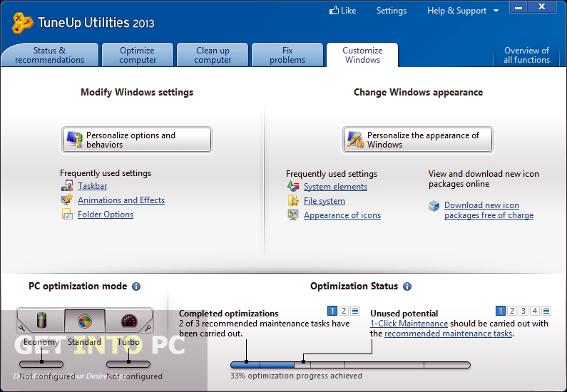Open Animations and Effects link
Viewport: 567px width, 392px height.
[121, 200]
